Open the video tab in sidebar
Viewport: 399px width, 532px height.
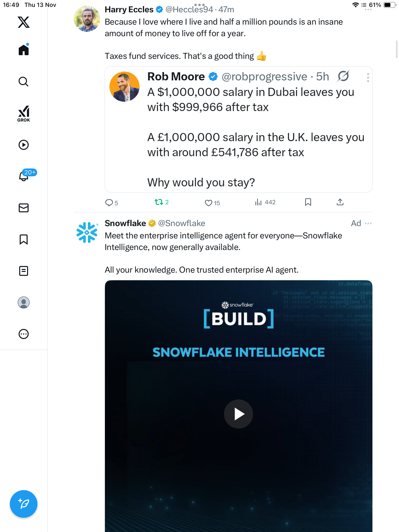pyautogui.click(x=24, y=145)
